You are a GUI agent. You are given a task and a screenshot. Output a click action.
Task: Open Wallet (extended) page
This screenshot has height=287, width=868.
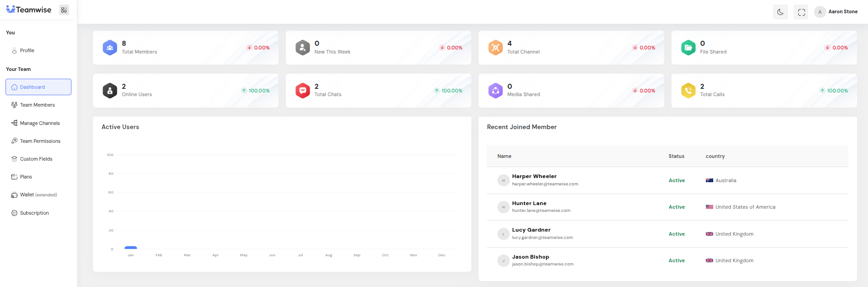pyautogui.click(x=38, y=195)
